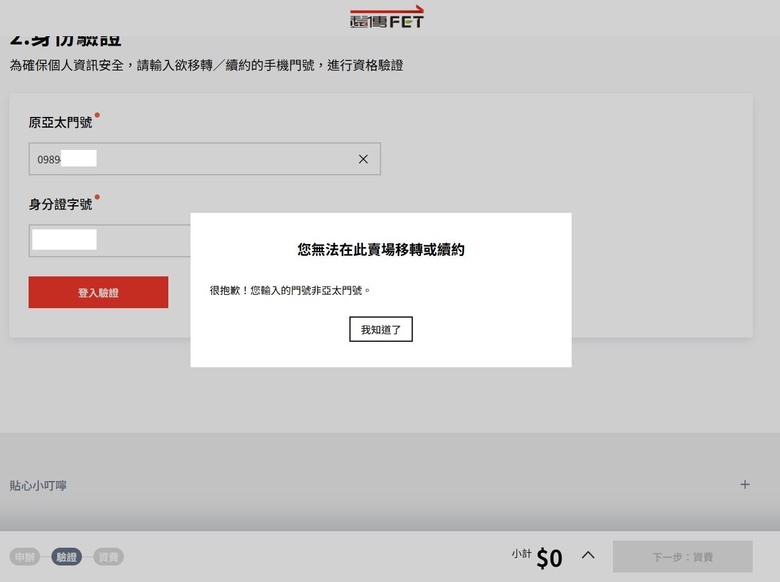This screenshot has width=780, height=582.
Task: Expand the 小計 subtotal chevron
Action: [588, 555]
